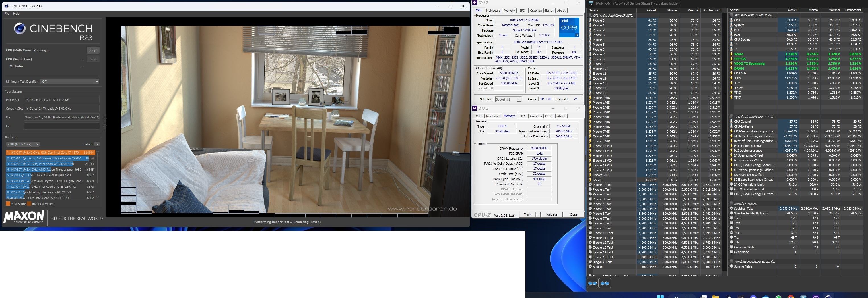Click the Tools button in CPU-Z
The height and width of the screenshot is (298, 868).
click(528, 214)
